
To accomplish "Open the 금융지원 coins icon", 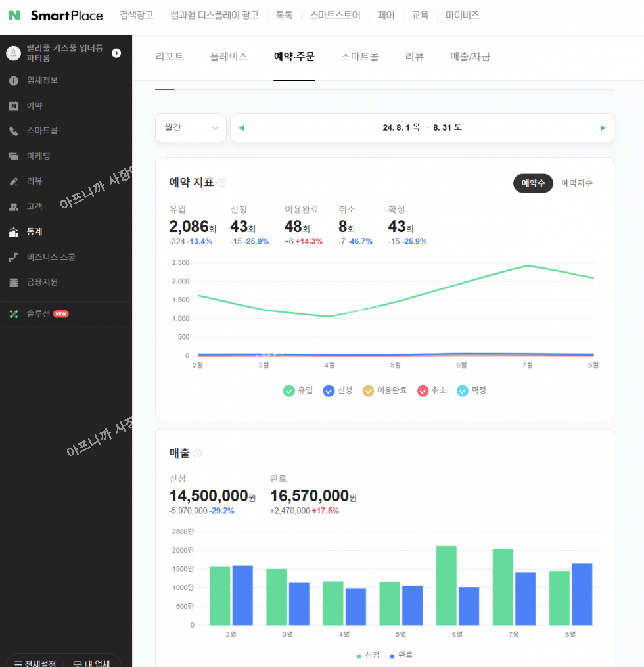I will click(x=13, y=282).
